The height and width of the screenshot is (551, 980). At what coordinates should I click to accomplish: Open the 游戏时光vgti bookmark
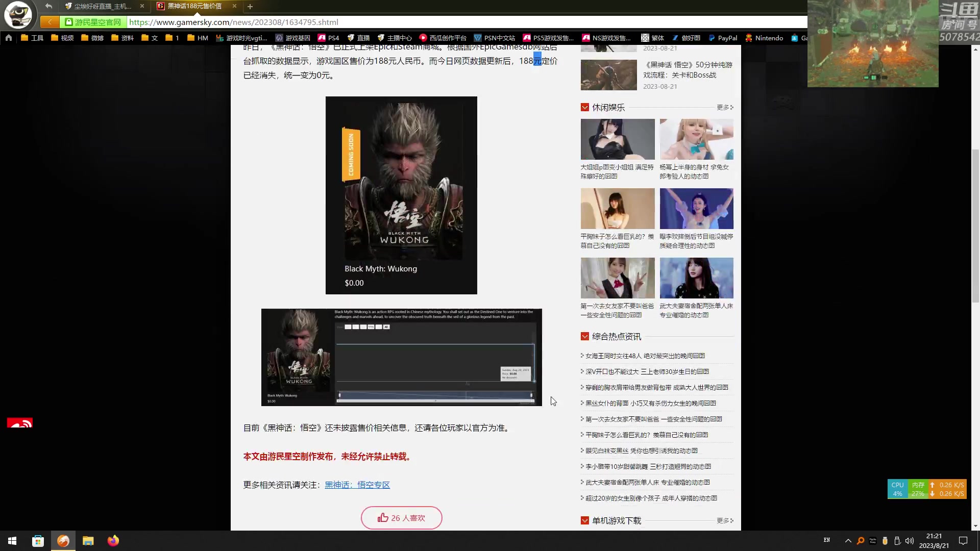241,38
